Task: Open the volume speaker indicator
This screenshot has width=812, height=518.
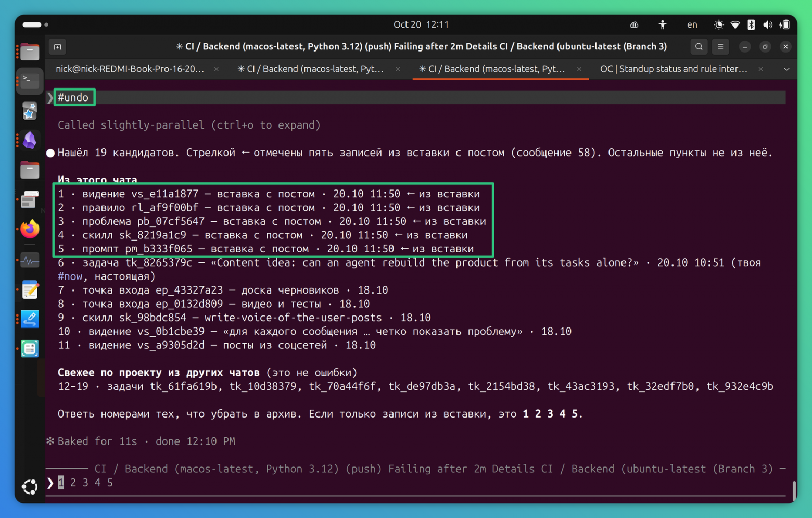Action: click(768, 24)
